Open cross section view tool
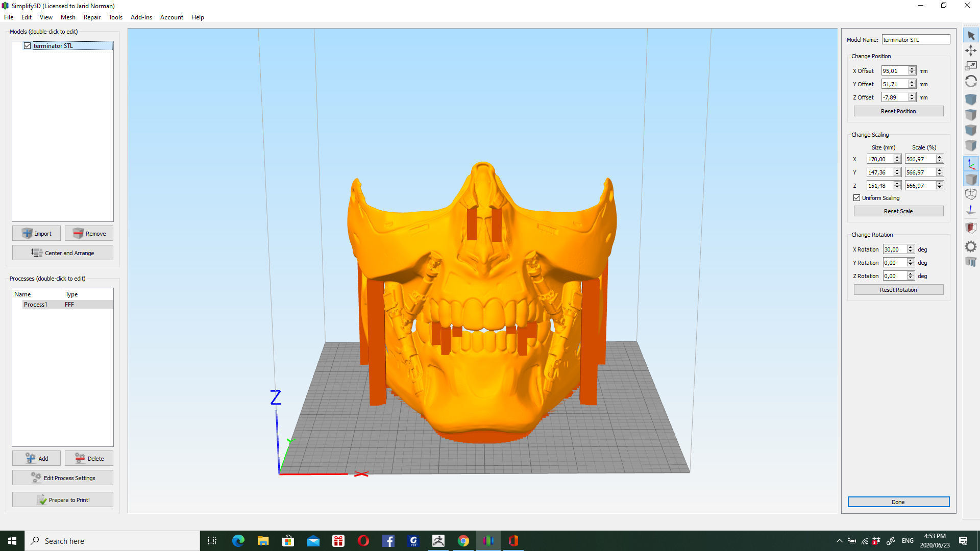This screenshot has width=980, height=551. tap(971, 228)
